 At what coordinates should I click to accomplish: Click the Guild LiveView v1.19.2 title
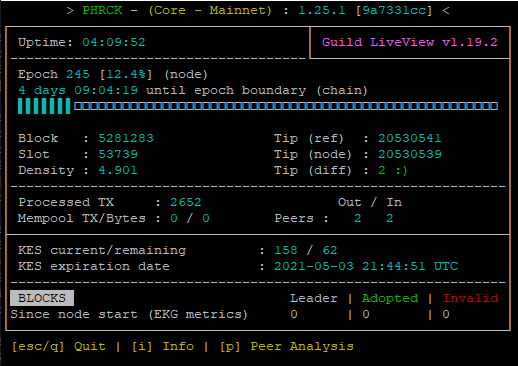click(x=410, y=42)
